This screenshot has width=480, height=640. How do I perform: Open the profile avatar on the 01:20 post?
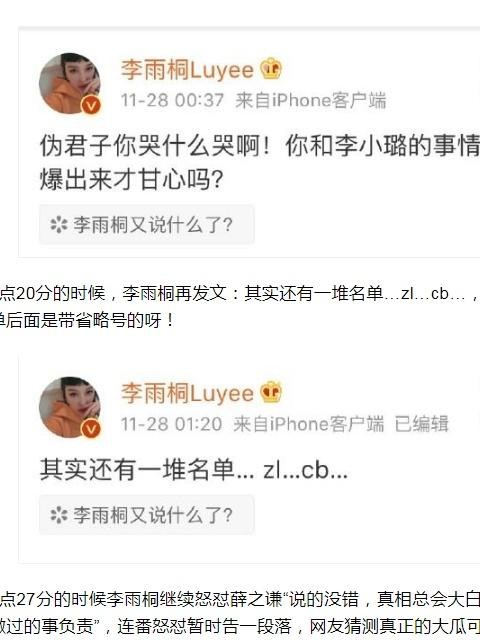69,407
